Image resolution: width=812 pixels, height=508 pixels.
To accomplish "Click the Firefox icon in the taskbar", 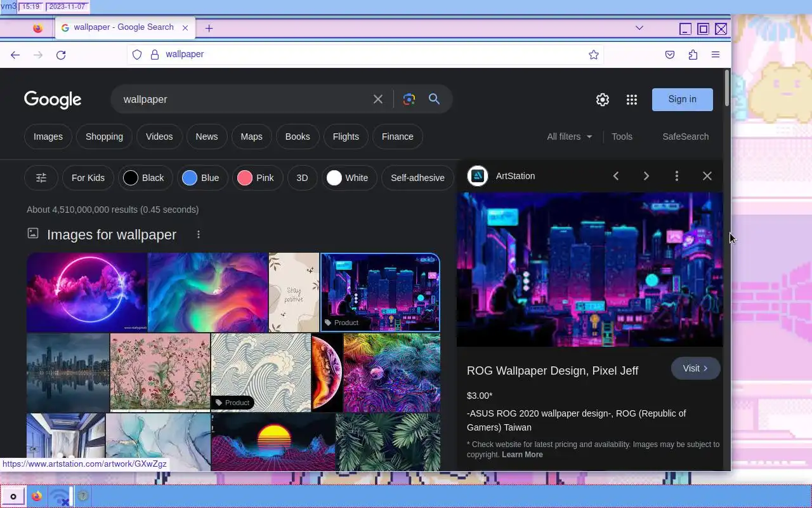I will (x=37, y=497).
